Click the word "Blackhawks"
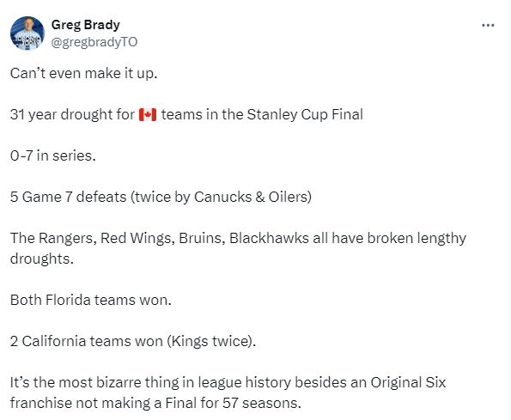The image size is (511, 420). pyautogui.click(x=269, y=238)
